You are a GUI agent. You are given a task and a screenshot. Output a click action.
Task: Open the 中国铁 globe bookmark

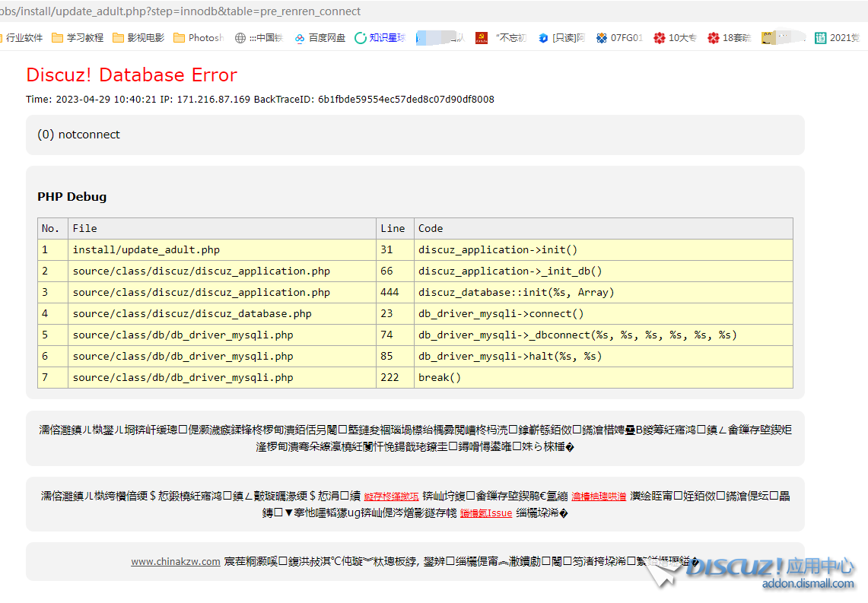coord(259,38)
